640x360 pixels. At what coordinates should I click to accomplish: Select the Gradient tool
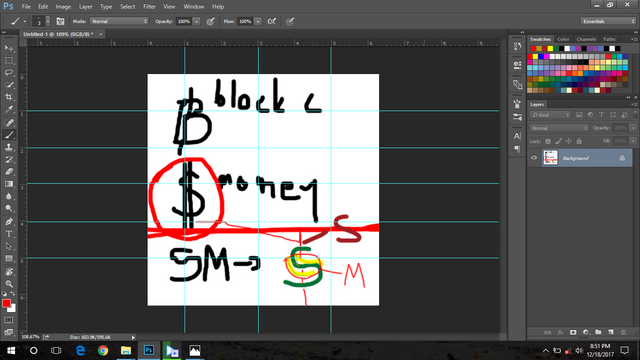(9, 184)
